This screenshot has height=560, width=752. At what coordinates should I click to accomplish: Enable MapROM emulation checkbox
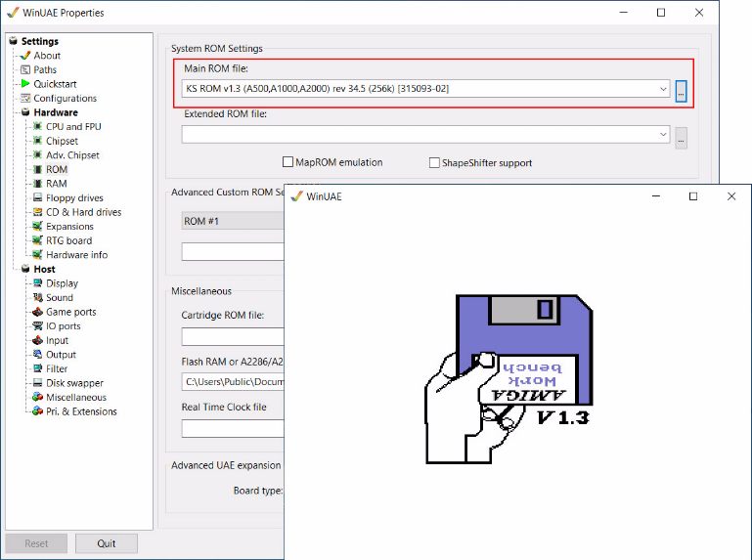click(x=288, y=162)
